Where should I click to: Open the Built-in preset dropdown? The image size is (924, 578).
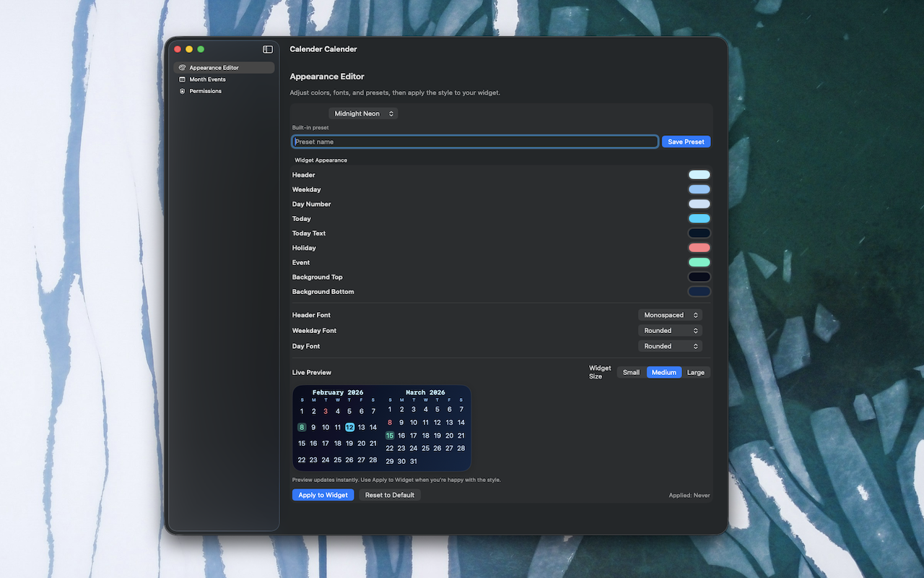click(x=362, y=113)
